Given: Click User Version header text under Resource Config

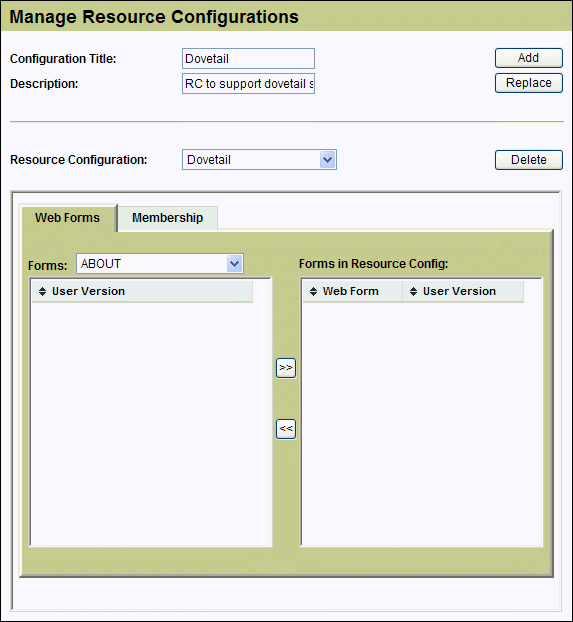Looking at the screenshot, I should [459, 291].
